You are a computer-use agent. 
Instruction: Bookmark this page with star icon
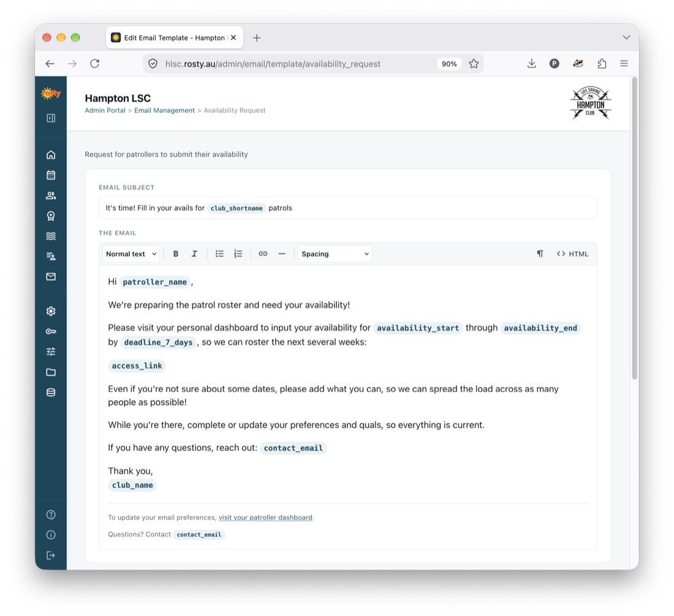click(474, 64)
